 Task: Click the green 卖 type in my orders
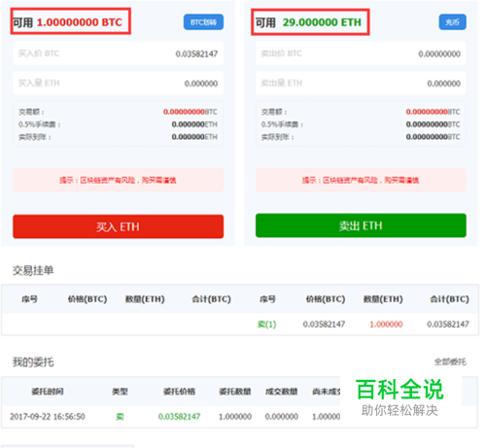pos(120,416)
